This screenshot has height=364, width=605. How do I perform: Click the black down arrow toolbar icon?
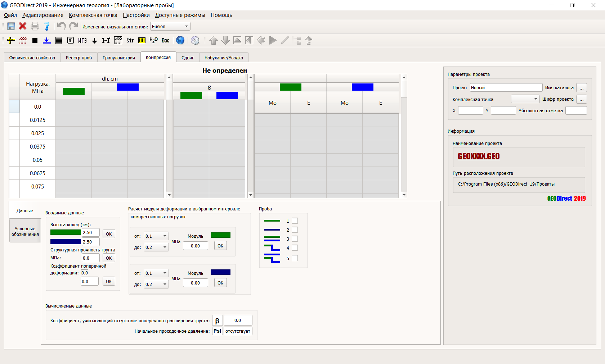(x=94, y=41)
